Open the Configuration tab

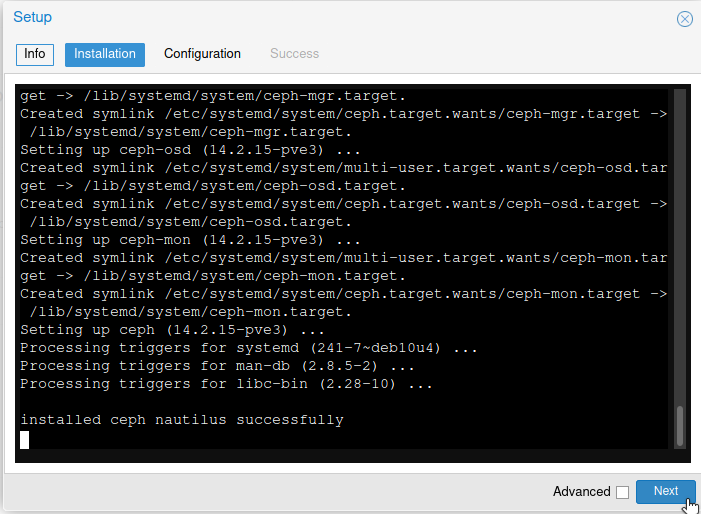[x=202, y=54]
